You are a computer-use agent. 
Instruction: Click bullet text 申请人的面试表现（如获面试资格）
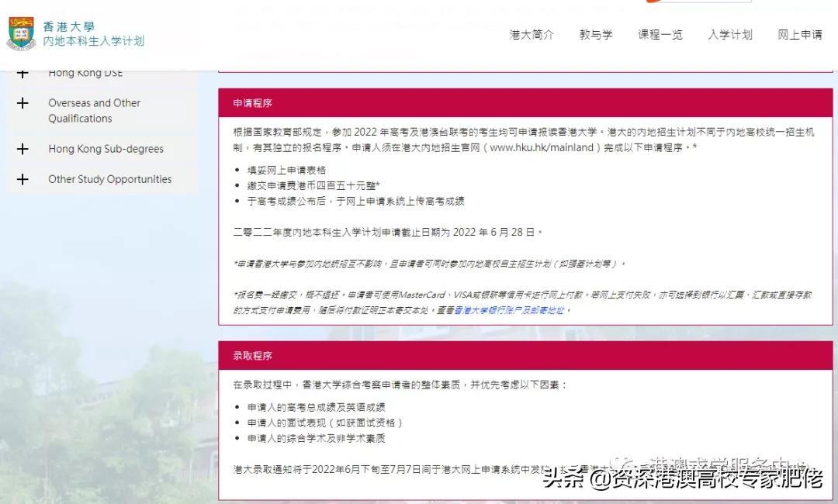(325, 423)
